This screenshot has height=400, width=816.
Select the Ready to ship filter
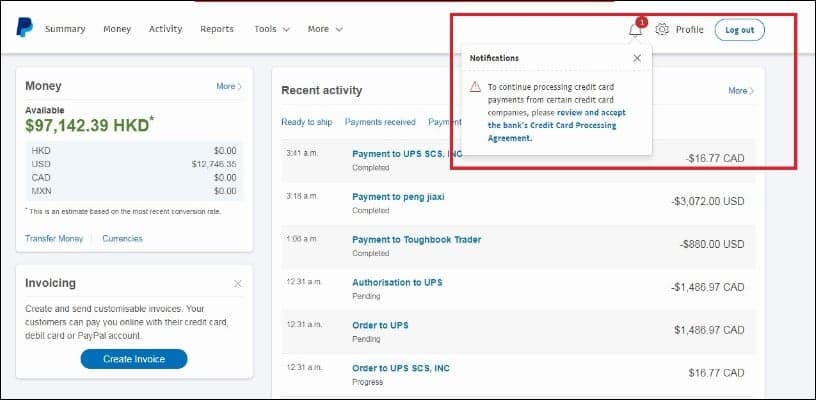click(306, 122)
